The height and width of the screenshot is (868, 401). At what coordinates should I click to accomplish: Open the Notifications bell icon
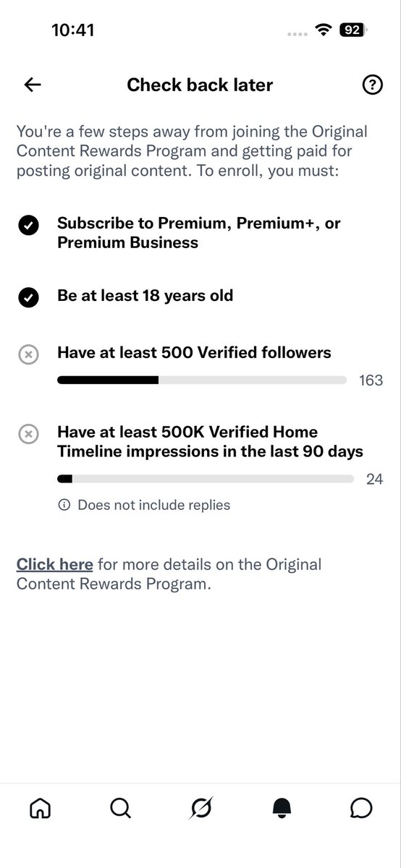(282, 809)
